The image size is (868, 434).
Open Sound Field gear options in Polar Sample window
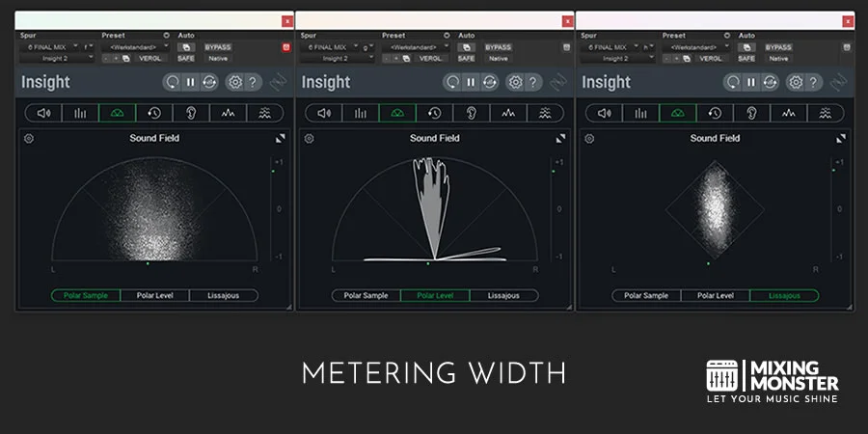(29, 138)
